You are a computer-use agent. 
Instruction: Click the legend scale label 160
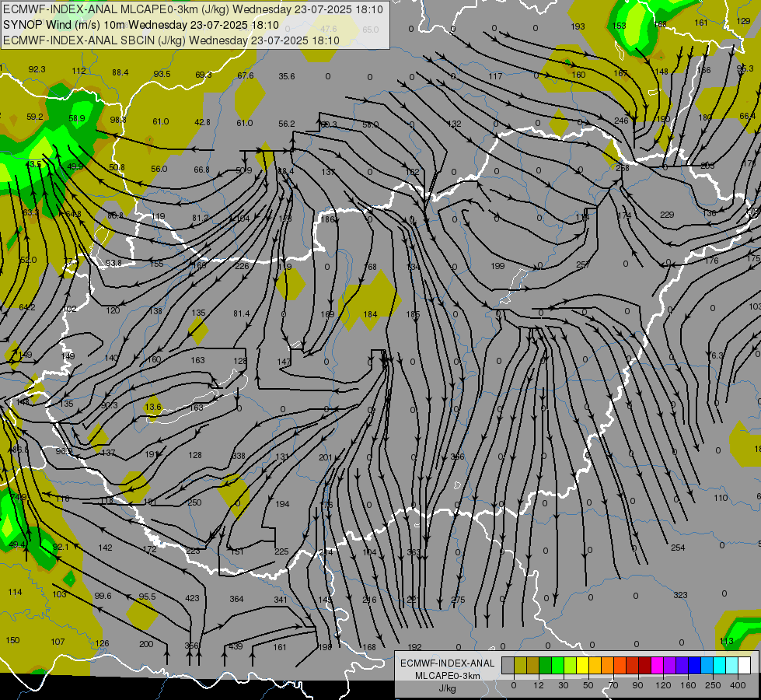688,685
